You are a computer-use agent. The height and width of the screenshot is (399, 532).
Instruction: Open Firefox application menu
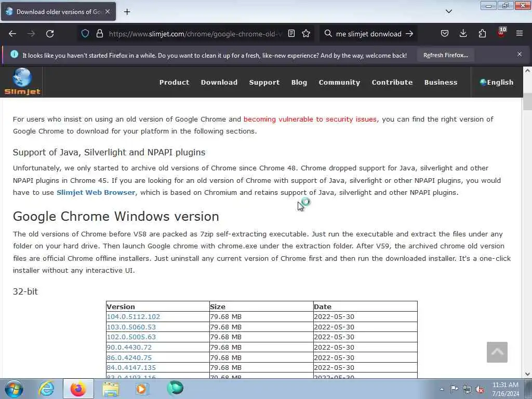click(x=520, y=33)
